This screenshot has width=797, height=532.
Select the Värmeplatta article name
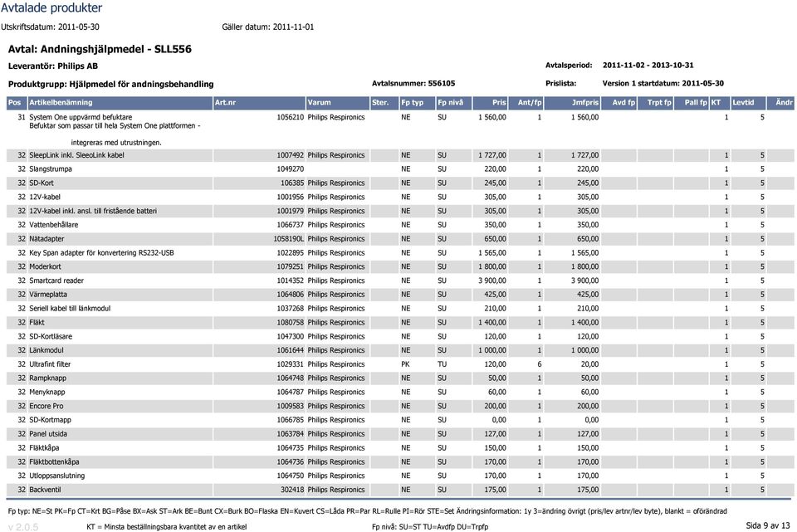click(48, 295)
